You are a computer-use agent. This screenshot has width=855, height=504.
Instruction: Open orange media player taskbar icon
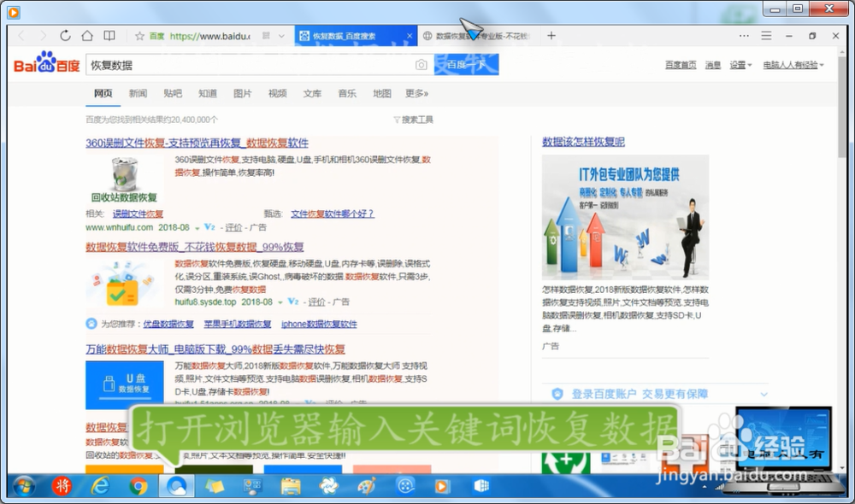[x=442, y=486]
